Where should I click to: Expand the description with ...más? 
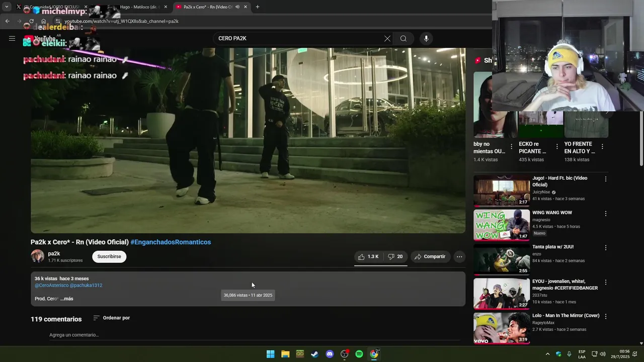point(66,299)
